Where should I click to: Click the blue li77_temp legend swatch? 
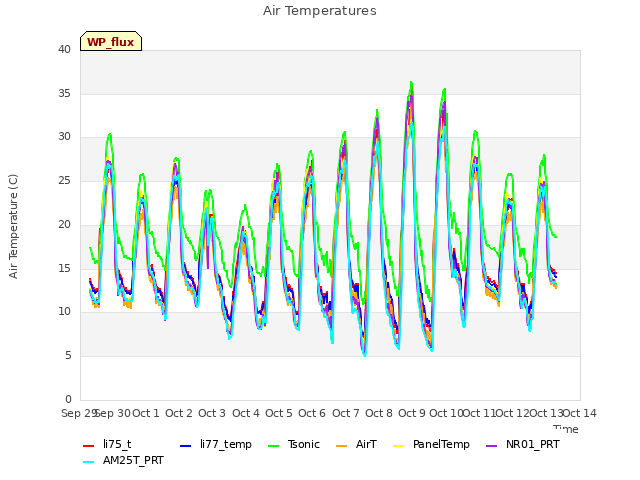tap(186, 446)
